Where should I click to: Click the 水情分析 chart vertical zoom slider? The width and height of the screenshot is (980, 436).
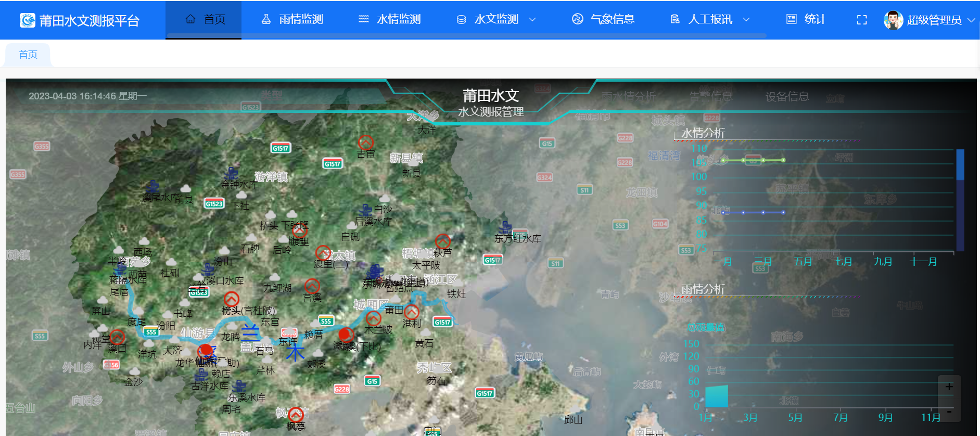960,200
